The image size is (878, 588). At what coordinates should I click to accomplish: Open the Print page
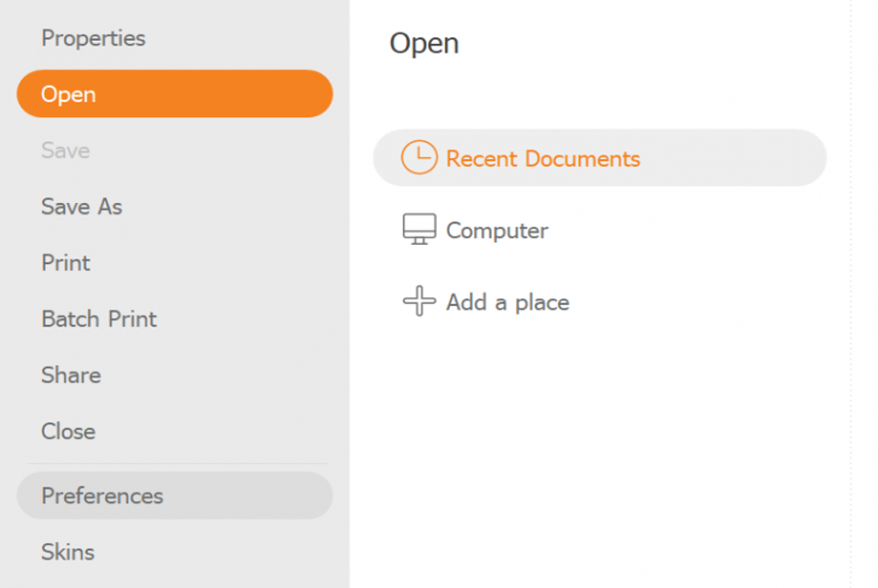65,263
